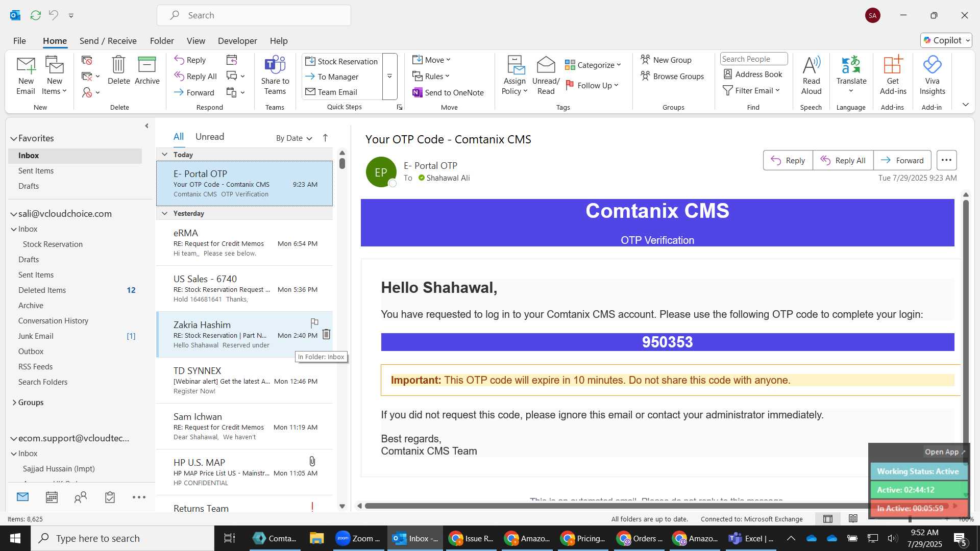Click the Search People field
This screenshot has height=551, width=980.
click(753, 59)
